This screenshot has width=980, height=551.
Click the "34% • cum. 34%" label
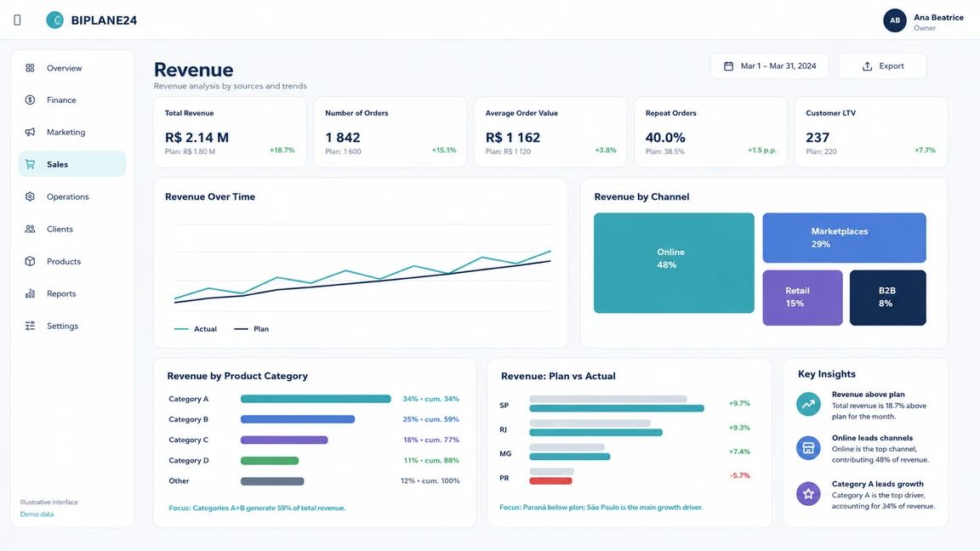point(430,399)
